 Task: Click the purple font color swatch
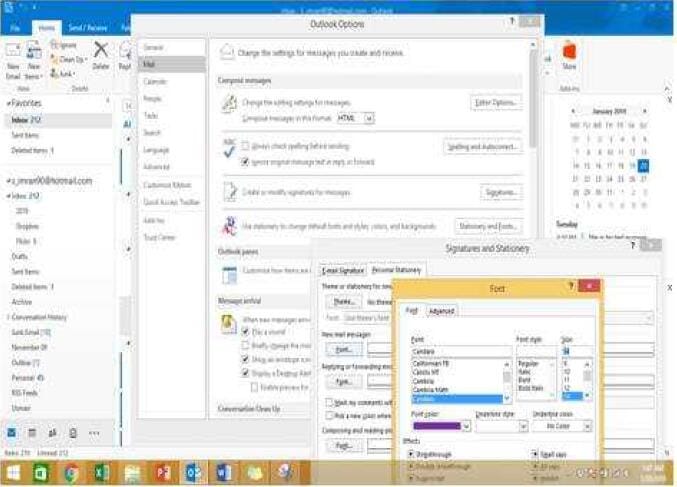tap(437, 427)
